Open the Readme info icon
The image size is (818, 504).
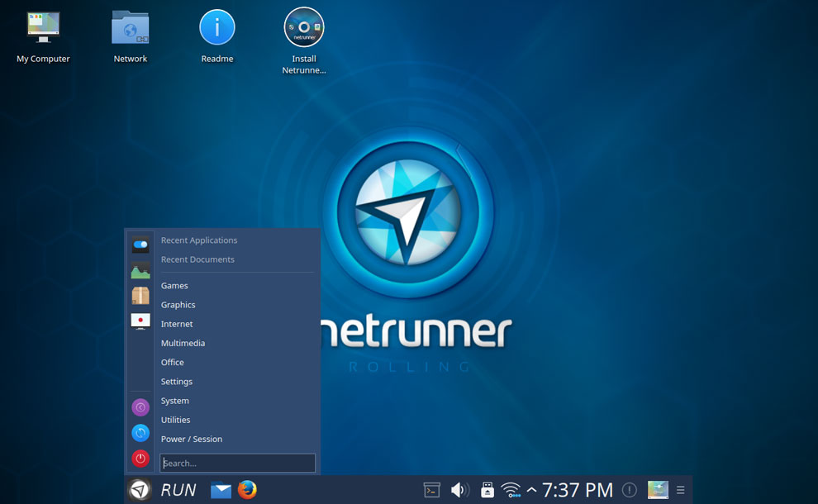[x=217, y=27]
